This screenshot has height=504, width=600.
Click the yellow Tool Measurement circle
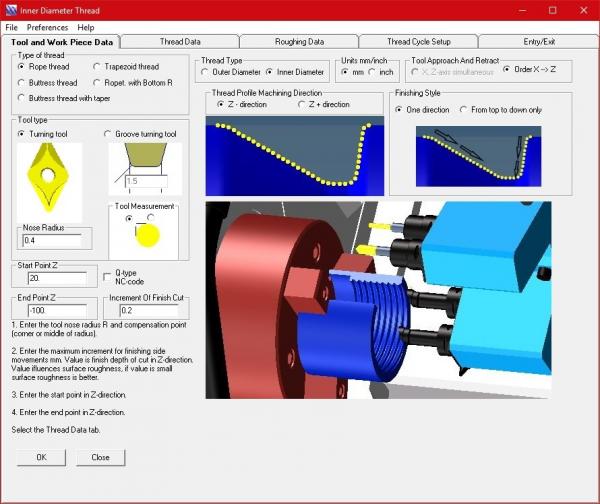click(147, 234)
